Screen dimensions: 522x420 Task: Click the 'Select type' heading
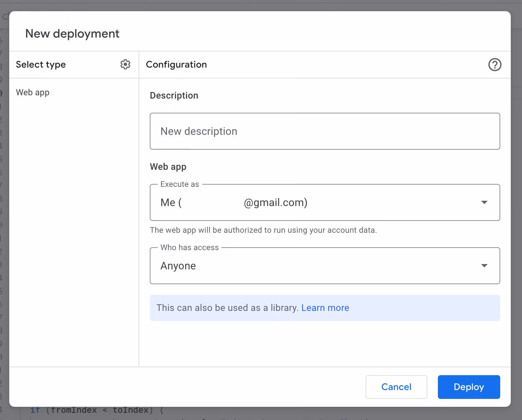point(41,65)
